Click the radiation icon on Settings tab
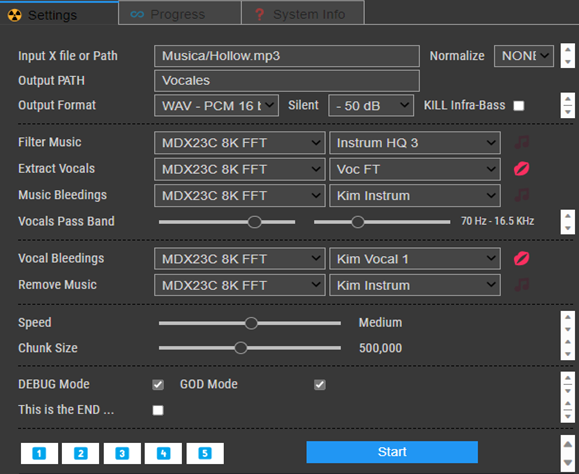The image size is (579, 474). [15, 15]
